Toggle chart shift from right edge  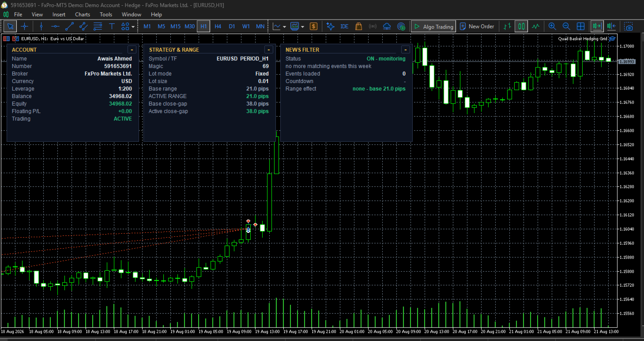[611, 27]
